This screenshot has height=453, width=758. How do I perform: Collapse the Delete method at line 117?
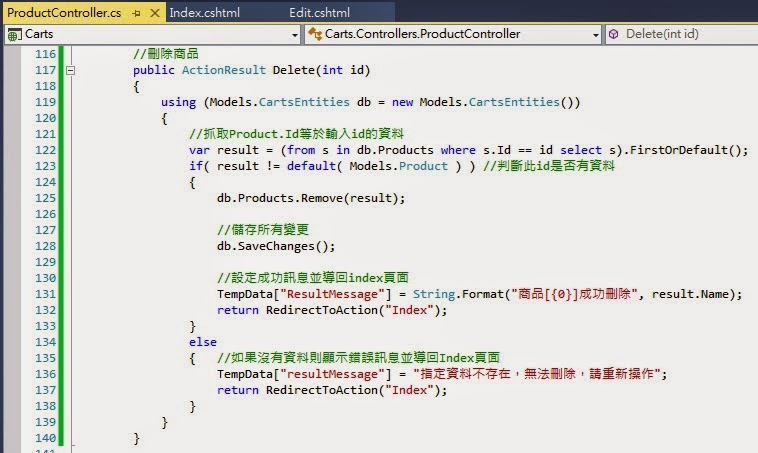[x=71, y=71]
